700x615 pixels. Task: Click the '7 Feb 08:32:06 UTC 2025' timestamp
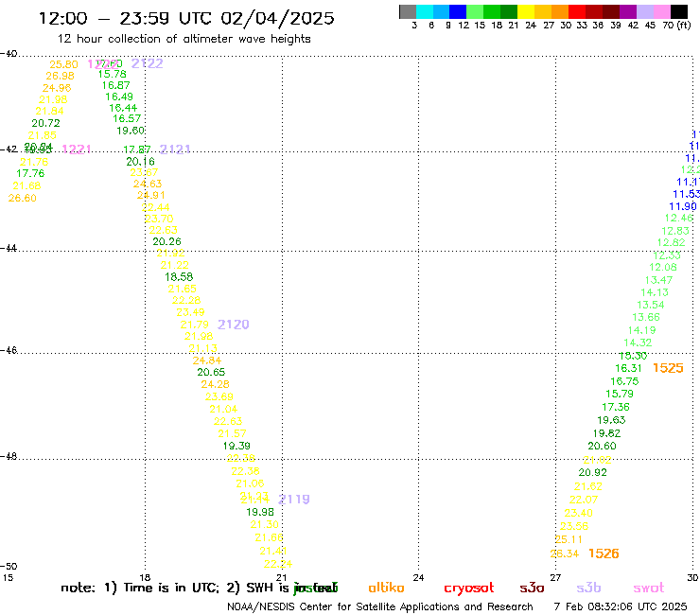[x=621, y=606]
